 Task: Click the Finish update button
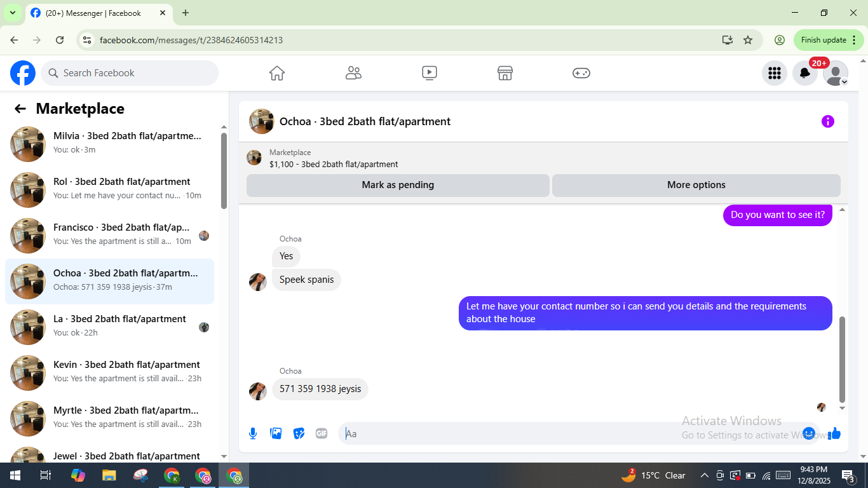point(829,40)
